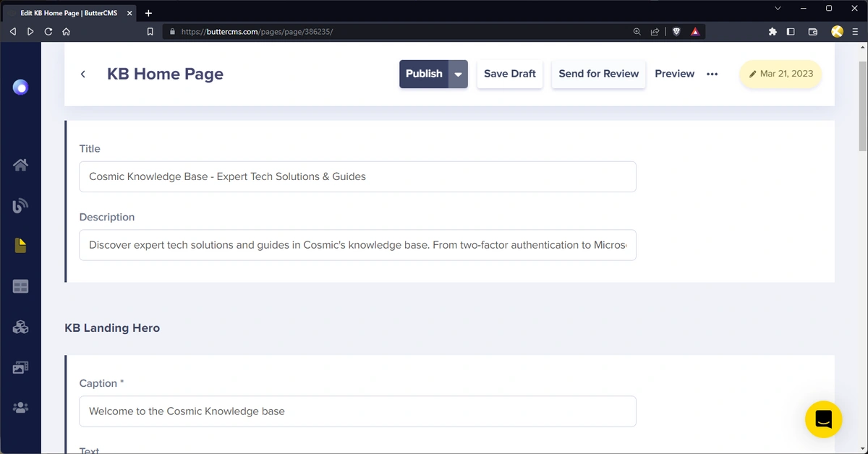Bookmark this page via the bookmark icon

pyautogui.click(x=150, y=32)
